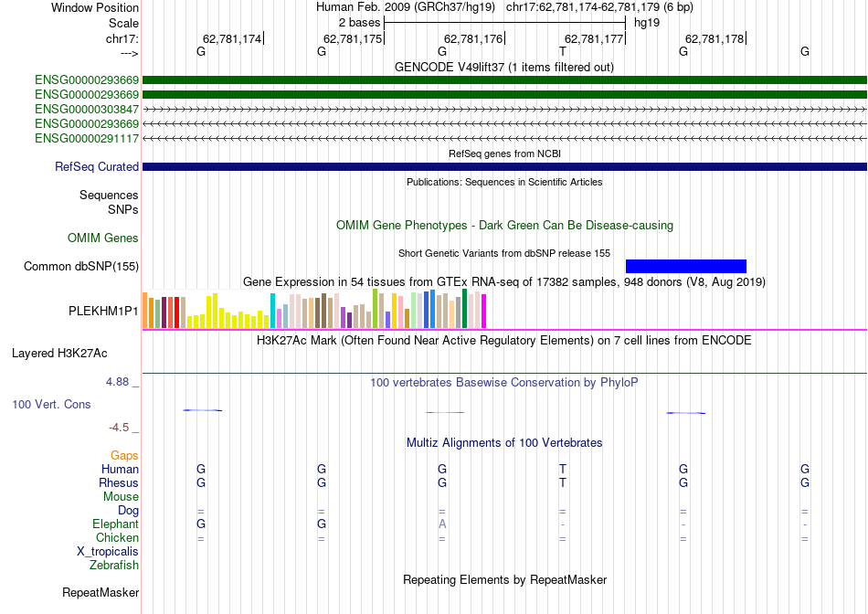Click the GENCODE V49lift37 track title
The width and height of the screenshot is (868, 614).
click(x=504, y=68)
